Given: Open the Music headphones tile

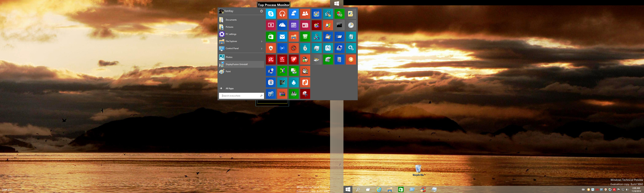Looking at the screenshot, I should pyautogui.click(x=282, y=14).
